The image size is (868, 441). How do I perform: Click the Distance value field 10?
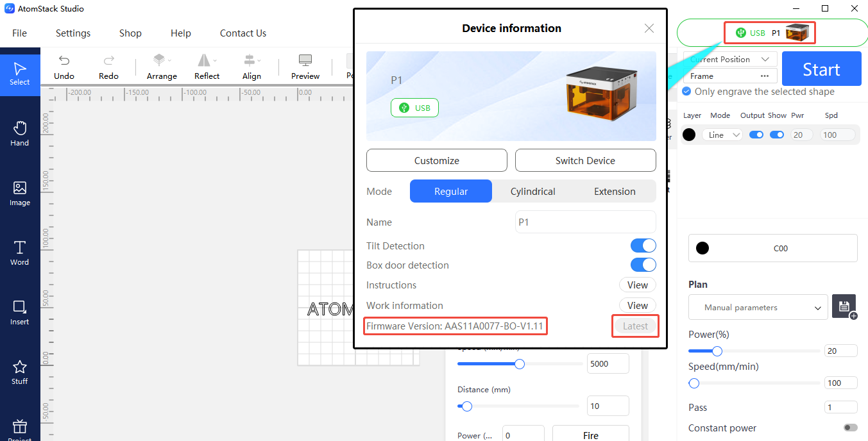point(608,406)
